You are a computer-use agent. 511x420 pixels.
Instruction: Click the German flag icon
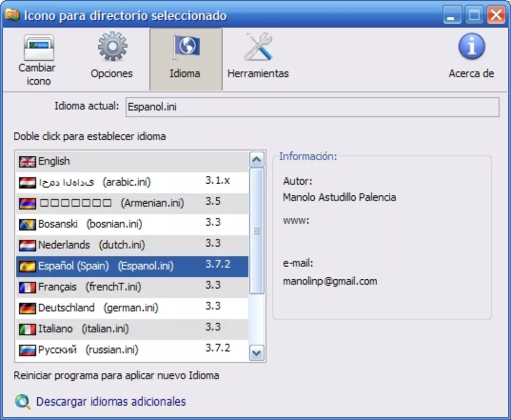point(27,308)
